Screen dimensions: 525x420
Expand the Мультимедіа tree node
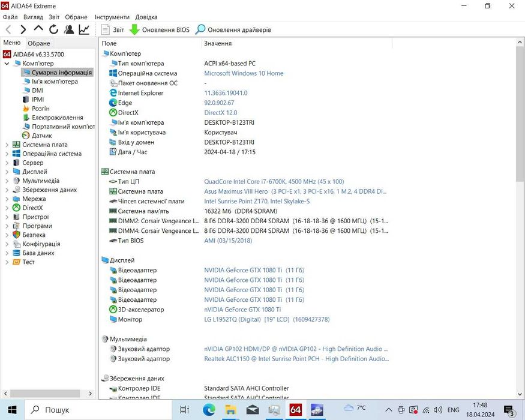tap(7, 181)
